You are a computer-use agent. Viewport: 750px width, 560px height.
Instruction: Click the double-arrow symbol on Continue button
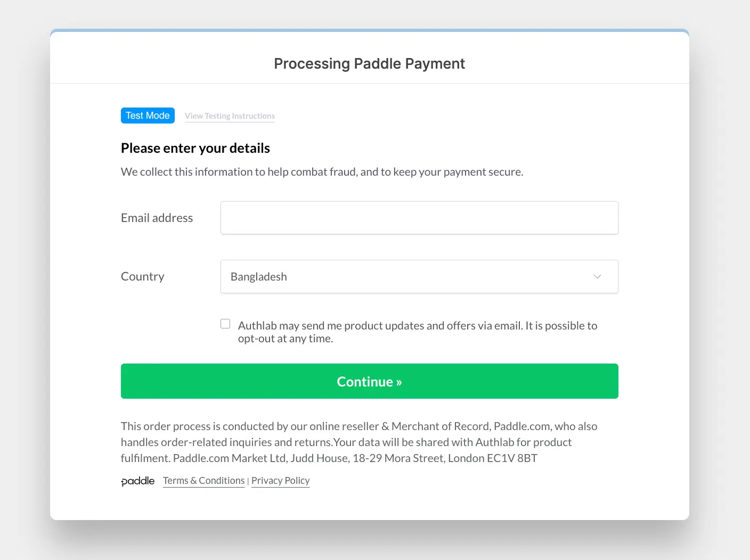click(399, 382)
